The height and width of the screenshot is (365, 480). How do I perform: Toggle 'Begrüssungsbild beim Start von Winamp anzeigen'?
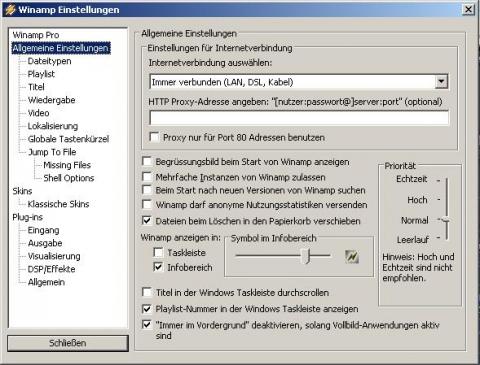pos(147,162)
